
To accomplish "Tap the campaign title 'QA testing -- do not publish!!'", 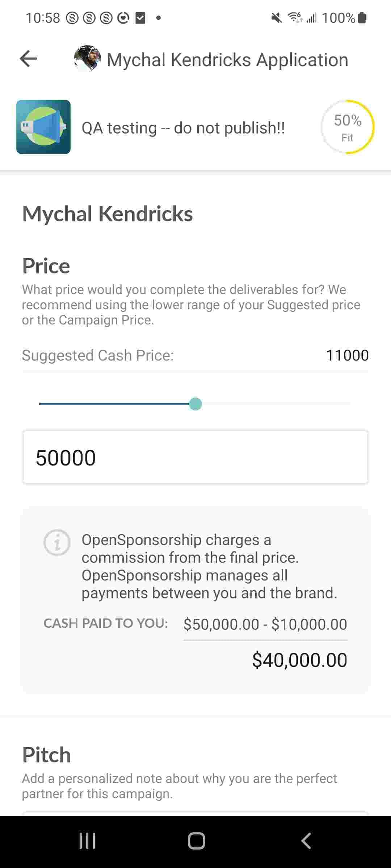I will [183, 128].
